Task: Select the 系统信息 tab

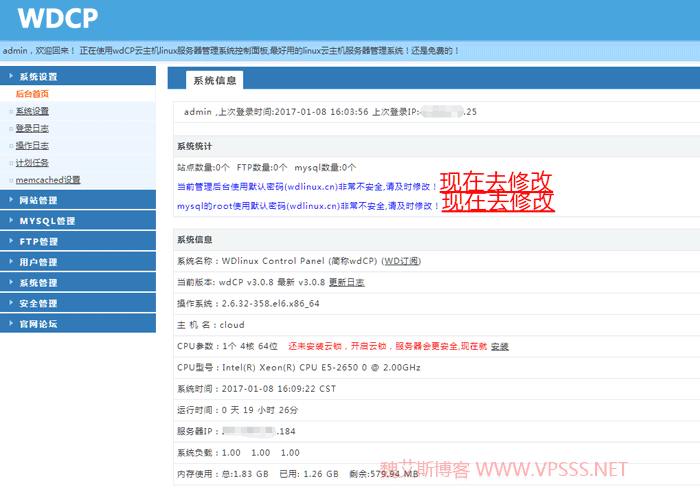Action: click(208, 80)
